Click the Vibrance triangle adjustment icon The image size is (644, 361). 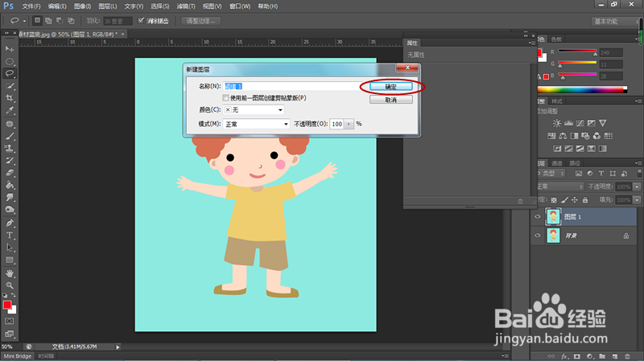(602, 123)
